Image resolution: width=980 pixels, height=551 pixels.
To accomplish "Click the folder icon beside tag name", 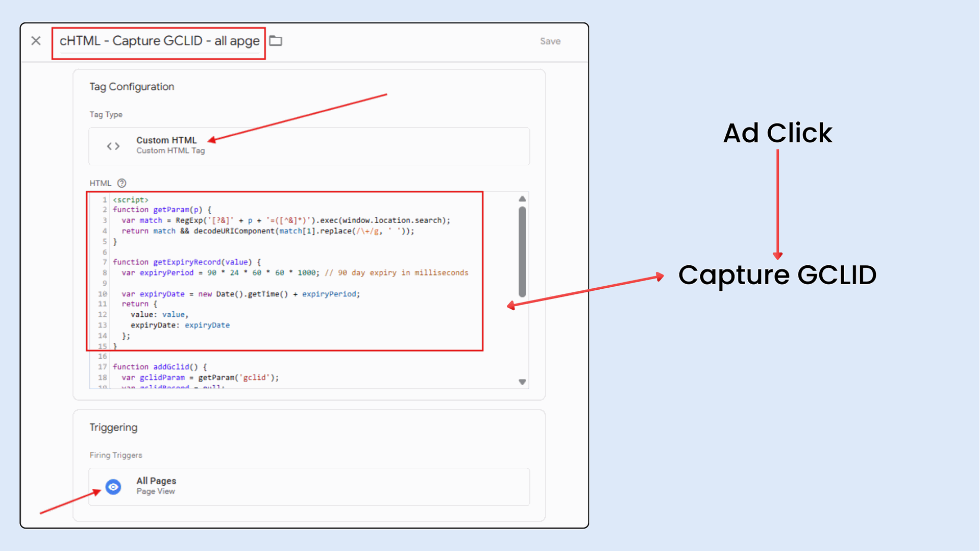I will pyautogui.click(x=276, y=41).
